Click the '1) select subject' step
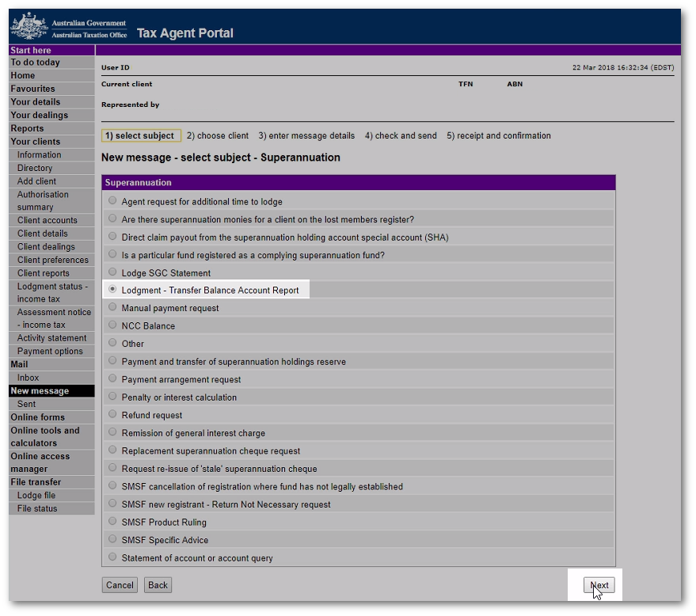 tap(141, 135)
